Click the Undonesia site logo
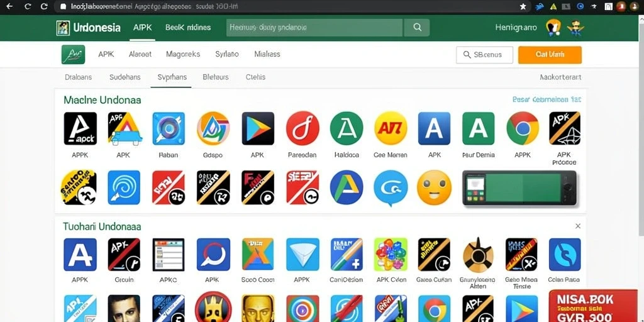This screenshot has width=644, height=322. point(88,28)
